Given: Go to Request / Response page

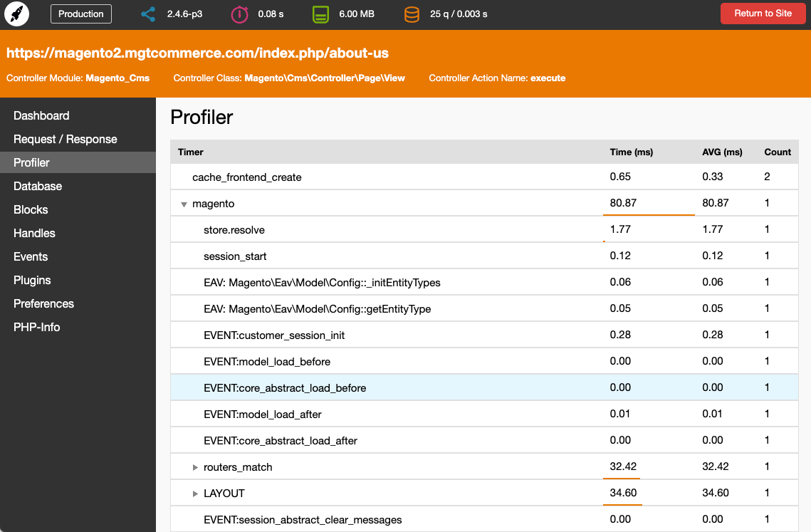Looking at the screenshot, I should 65,139.
